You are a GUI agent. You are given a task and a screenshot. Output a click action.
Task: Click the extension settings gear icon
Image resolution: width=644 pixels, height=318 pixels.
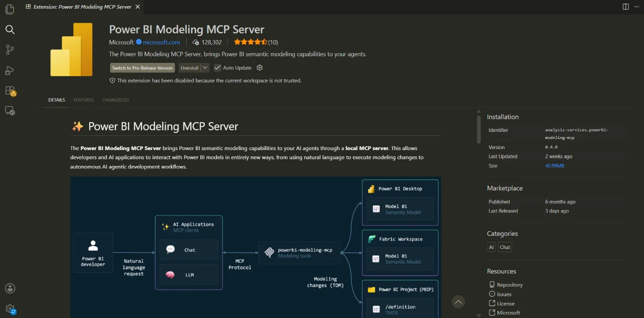coord(260,67)
